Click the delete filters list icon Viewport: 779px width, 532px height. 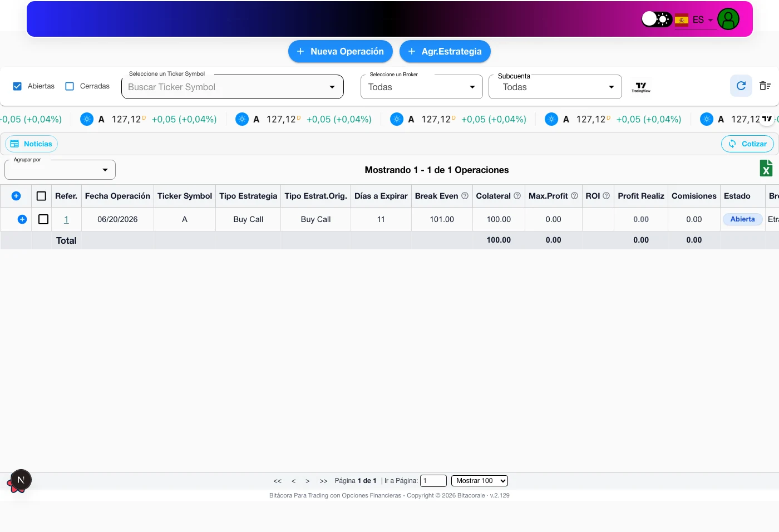tap(765, 86)
